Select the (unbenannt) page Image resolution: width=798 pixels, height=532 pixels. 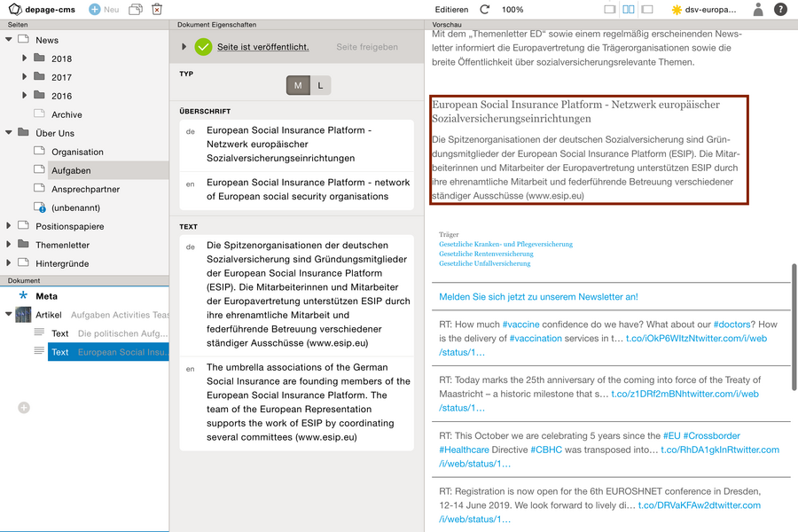76,207
